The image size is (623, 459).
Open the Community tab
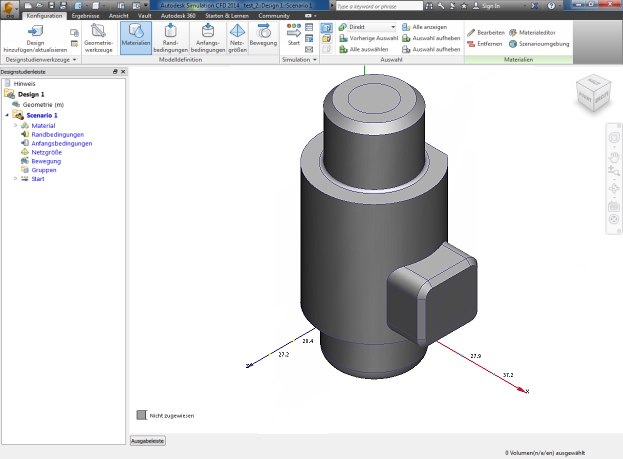tap(274, 16)
